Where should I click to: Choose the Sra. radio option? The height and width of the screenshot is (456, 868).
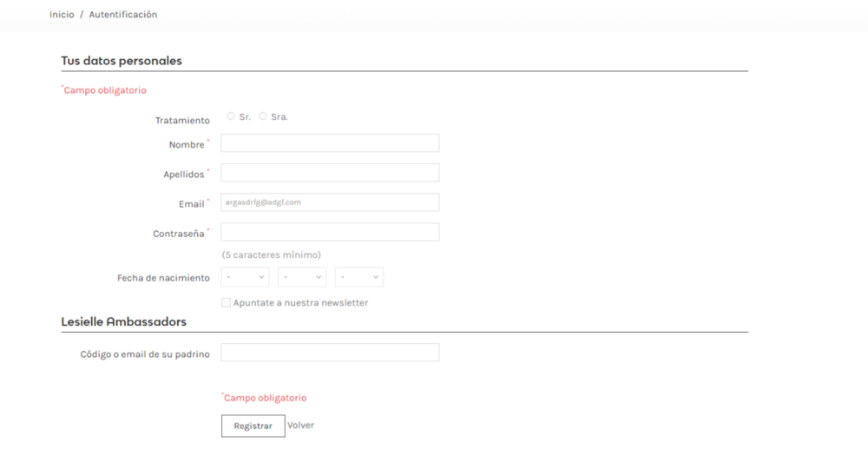(x=263, y=116)
